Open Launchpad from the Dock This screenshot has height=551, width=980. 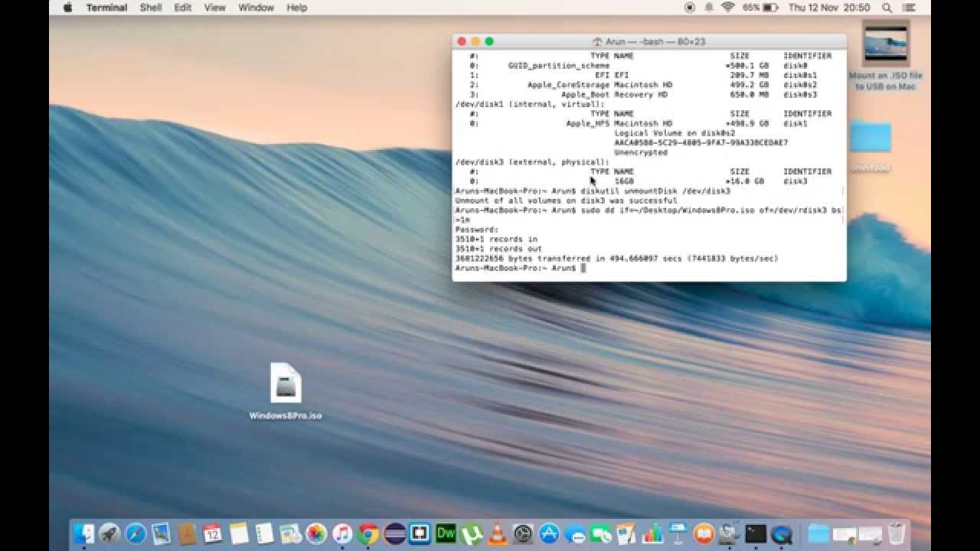point(109,533)
